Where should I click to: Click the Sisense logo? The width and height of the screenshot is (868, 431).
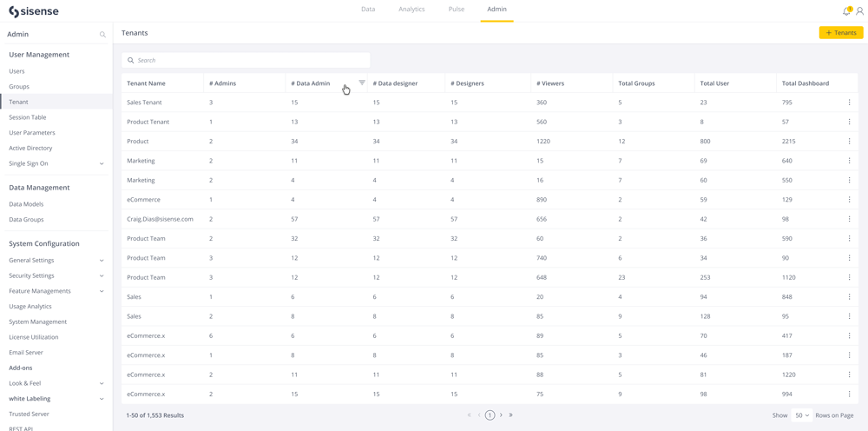pyautogui.click(x=34, y=11)
